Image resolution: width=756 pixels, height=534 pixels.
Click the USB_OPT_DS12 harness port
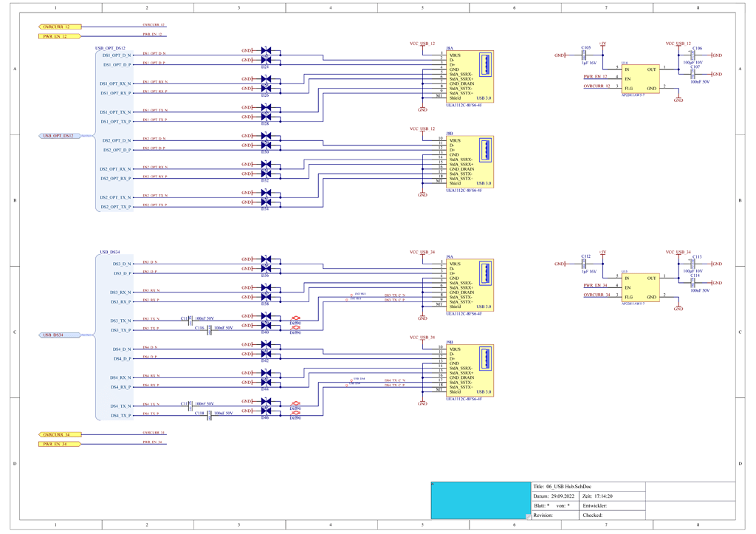60,136
